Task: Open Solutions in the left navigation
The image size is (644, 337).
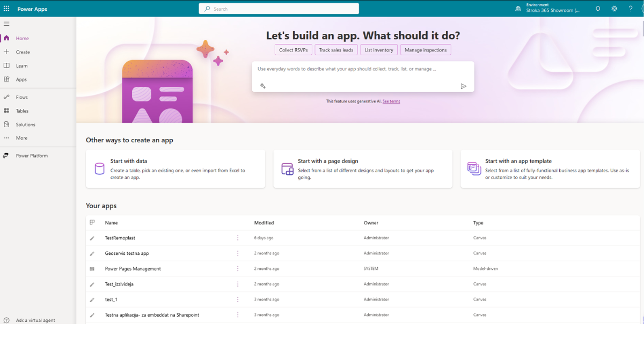Action: coord(25,124)
